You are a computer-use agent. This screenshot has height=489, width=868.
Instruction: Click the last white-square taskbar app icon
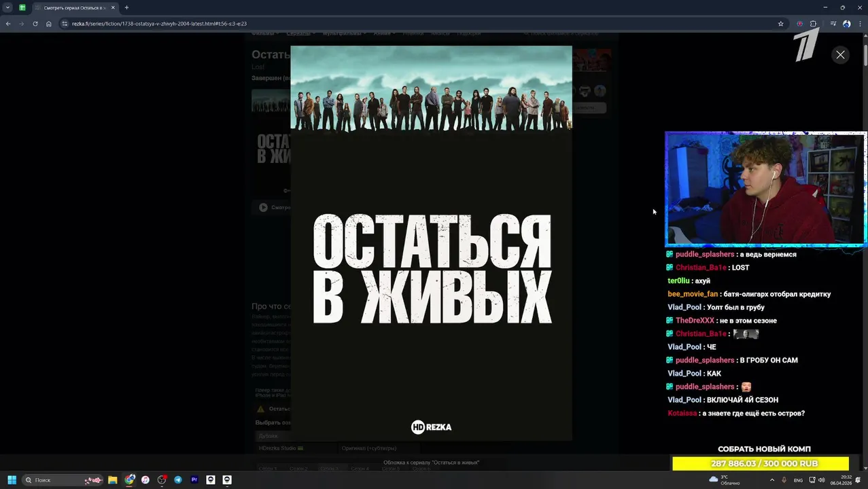[227, 480]
